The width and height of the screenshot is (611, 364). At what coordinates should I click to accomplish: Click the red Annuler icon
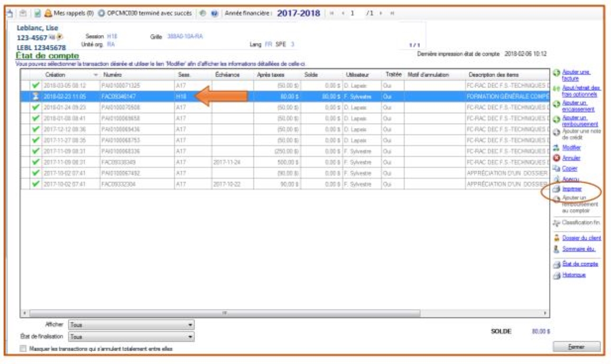(557, 158)
